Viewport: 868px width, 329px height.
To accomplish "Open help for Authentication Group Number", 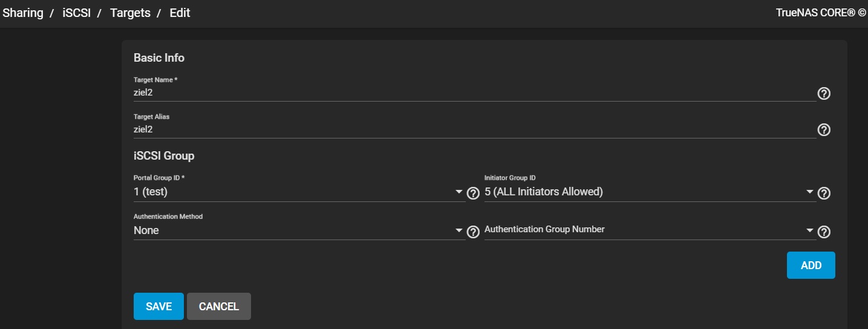I will coord(823,232).
